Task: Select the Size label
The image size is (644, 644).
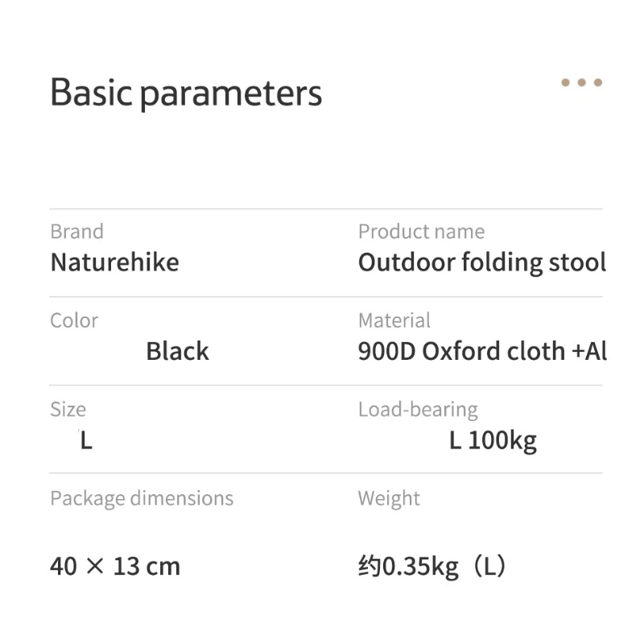Action: tap(68, 409)
